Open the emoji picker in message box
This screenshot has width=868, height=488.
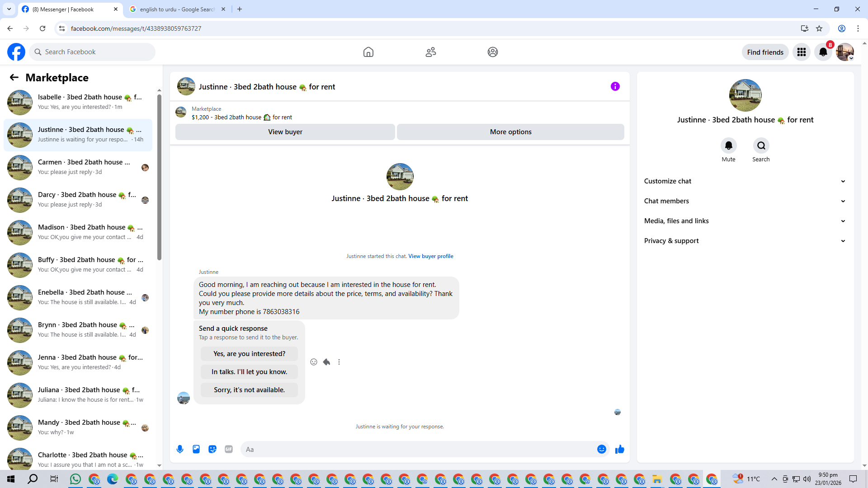[601, 449]
